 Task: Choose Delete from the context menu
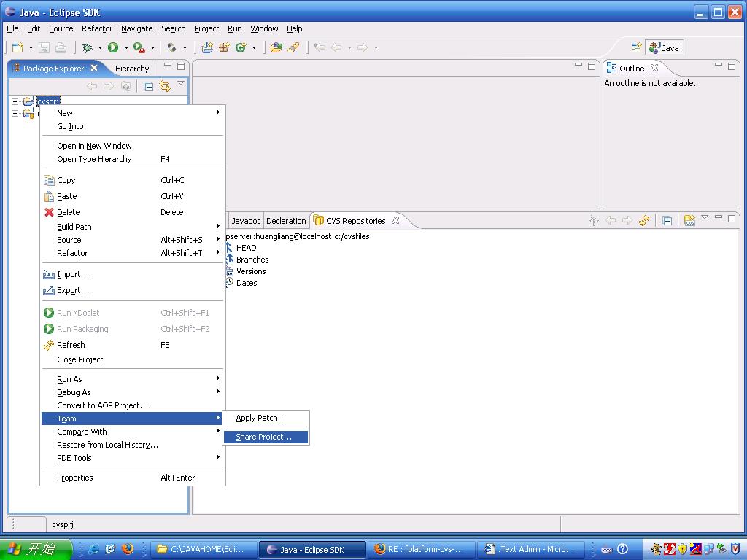(133, 212)
